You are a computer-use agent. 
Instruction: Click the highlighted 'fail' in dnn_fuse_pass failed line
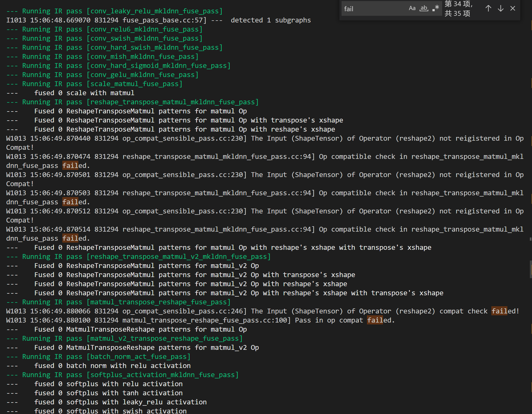click(70, 166)
